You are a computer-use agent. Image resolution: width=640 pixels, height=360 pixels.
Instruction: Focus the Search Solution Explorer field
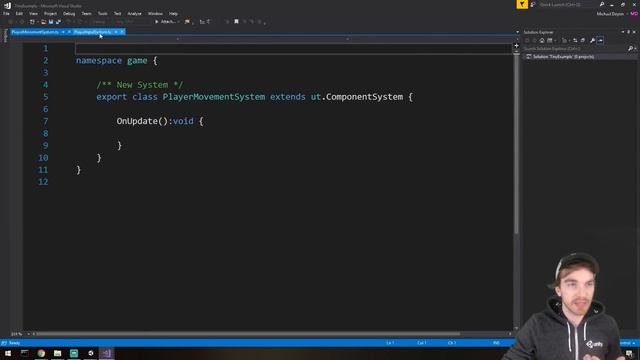pyautogui.click(x=575, y=49)
